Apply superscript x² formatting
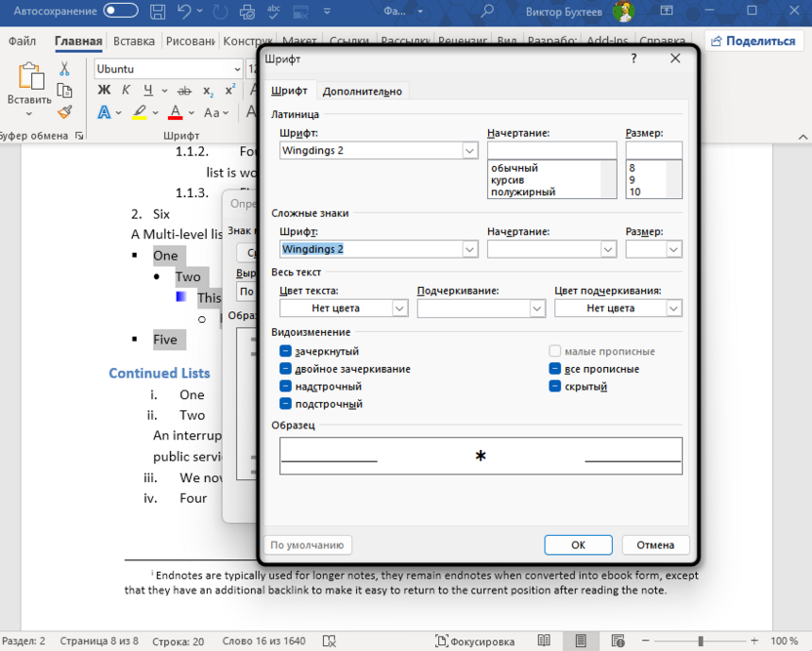Viewport: 812px width, 651px height. (x=230, y=90)
